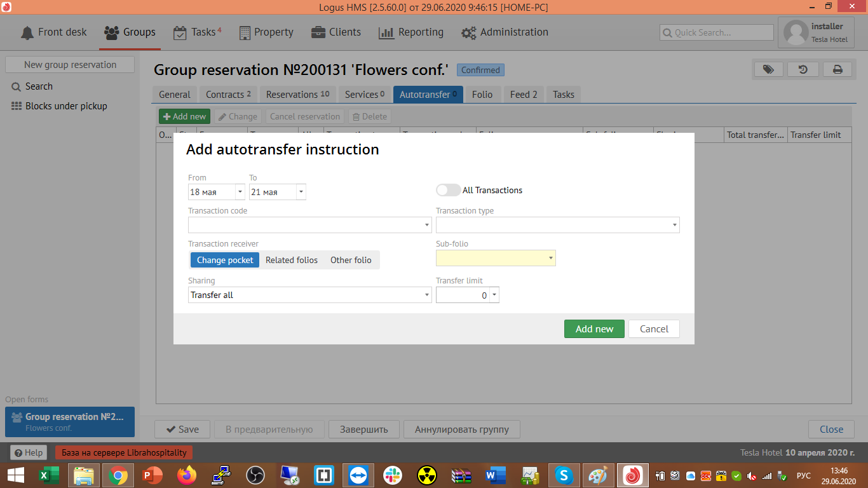Select Change pocket as transaction receiver
868x488 pixels.
[x=225, y=260]
